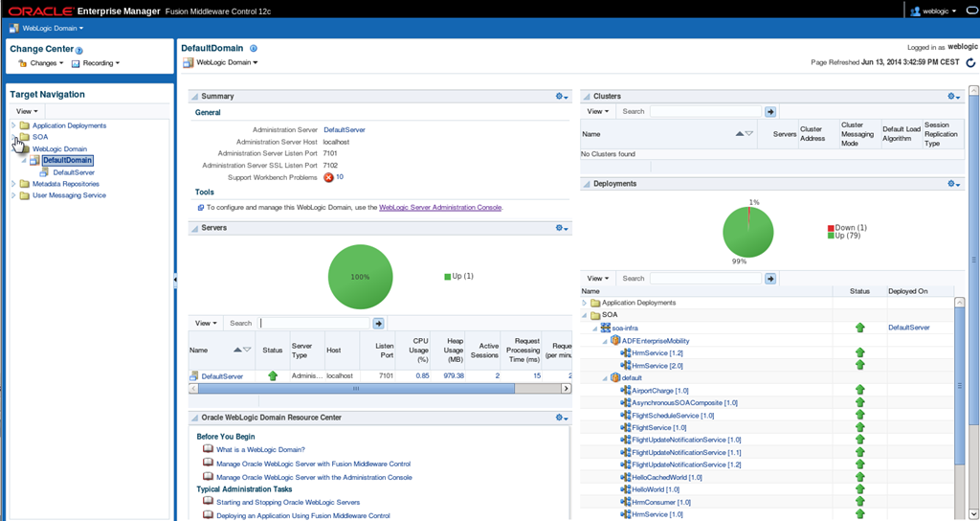This screenshot has height=521, width=980.
Task: Expand the Metadata Repositories tree node
Action: coord(13,184)
